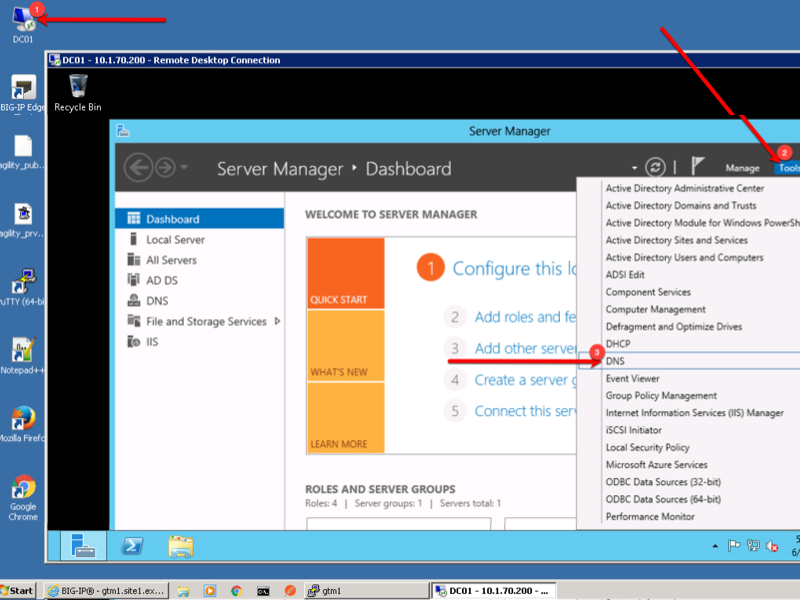Viewport: 800px width, 600px height.
Task: Select the agility_pub file on desktop
Action: pyautogui.click(x=23, y=152)
